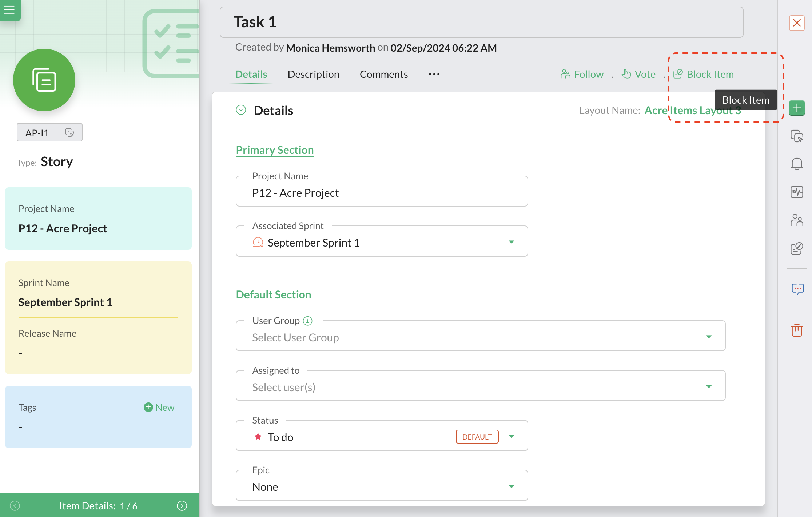Click the followers people icon in sidebar
812x517 pixels.
[796, 220]
